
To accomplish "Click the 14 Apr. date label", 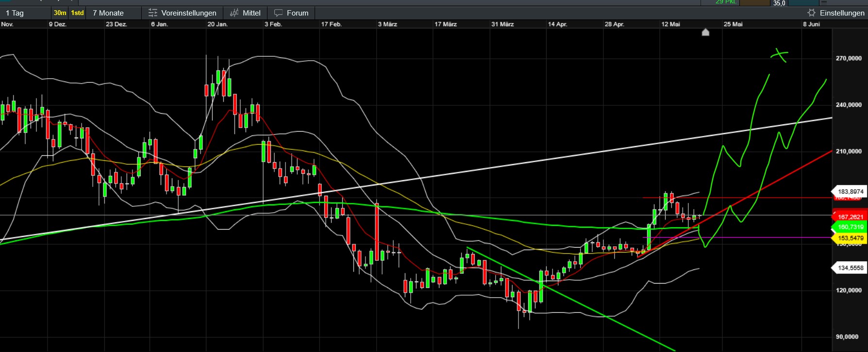I will 558,24.
